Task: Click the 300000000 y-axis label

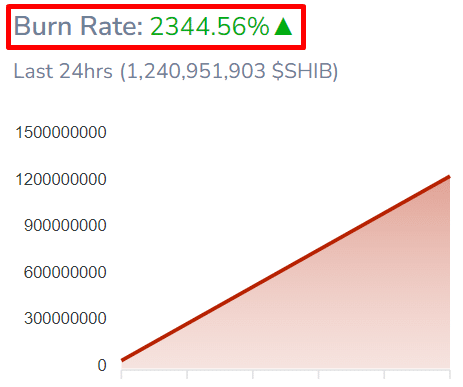Action: tap(65, 318)
